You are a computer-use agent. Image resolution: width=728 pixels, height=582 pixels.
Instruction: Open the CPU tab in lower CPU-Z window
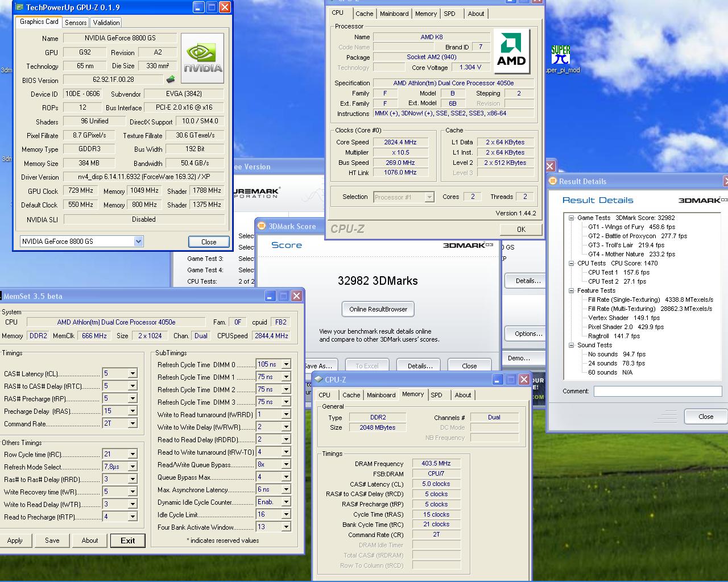point(325,395)
